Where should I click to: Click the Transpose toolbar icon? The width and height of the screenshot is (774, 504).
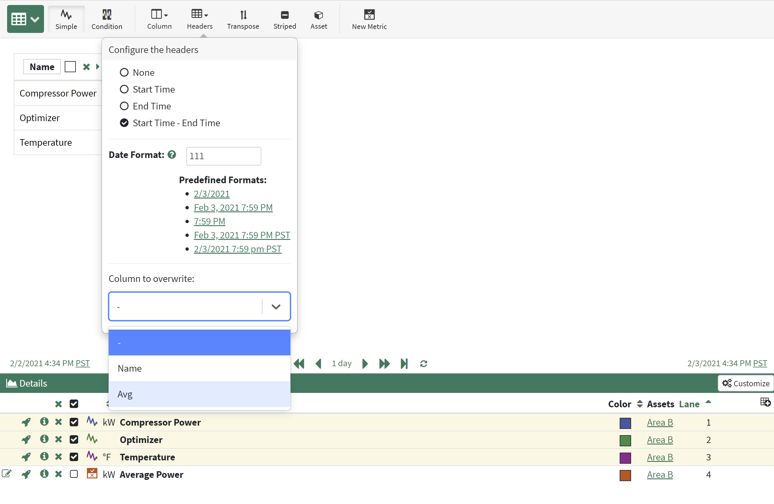pyautogui.click(x=242, y=19)
